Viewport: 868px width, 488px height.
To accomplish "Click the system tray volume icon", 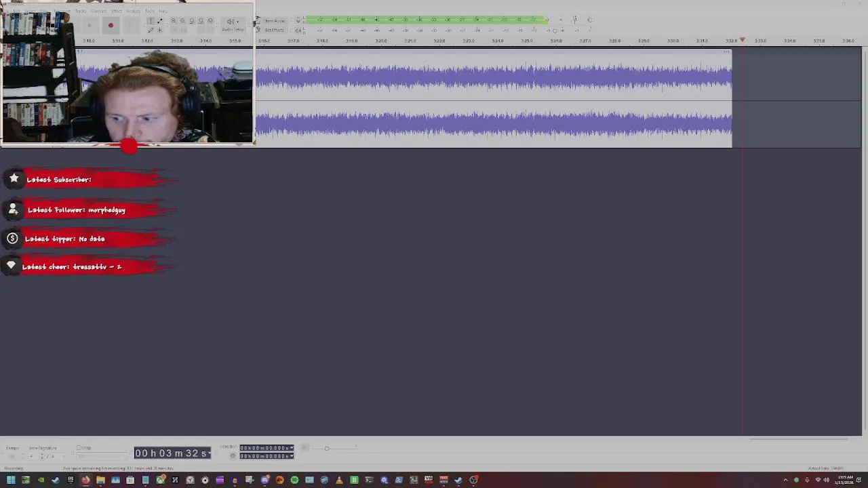I will tap(826, 480).
